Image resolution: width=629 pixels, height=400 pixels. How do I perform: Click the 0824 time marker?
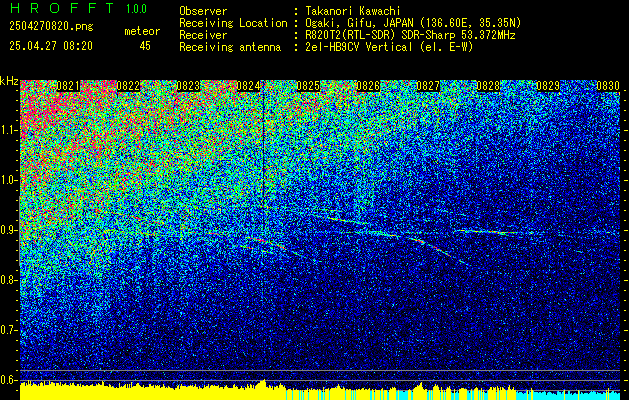point(248,86)
